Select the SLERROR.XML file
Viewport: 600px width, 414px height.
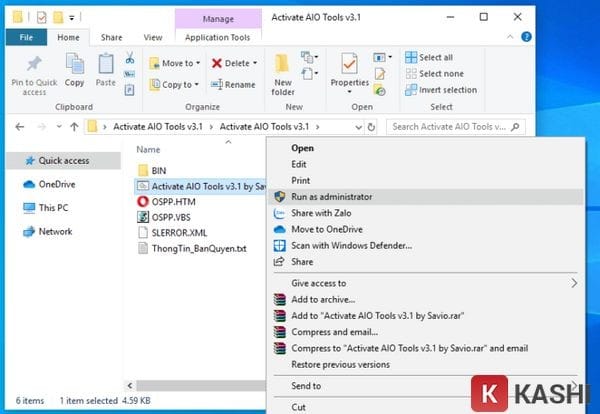click(173, 233)
